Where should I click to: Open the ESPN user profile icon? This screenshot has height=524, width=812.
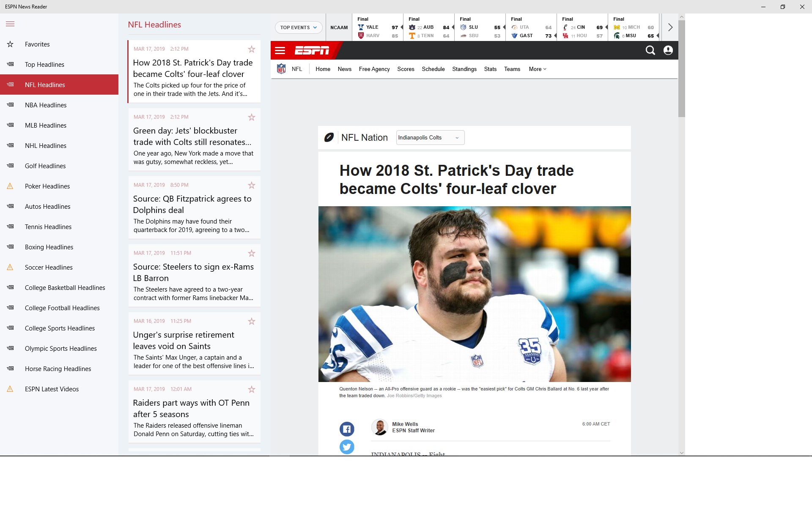(x=668, y=50)
